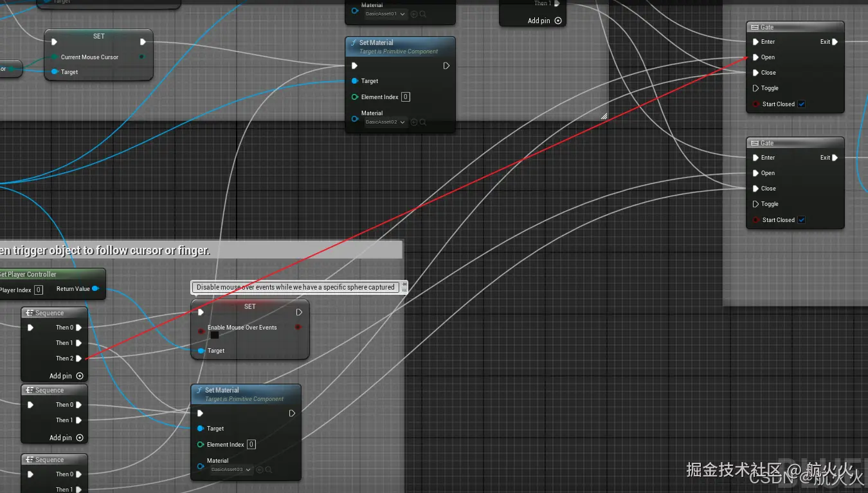Click the comment box resize handle beside the BasicAsset02 Set Material node
Viewport: 868px width, 493px height.
[604, 116]
